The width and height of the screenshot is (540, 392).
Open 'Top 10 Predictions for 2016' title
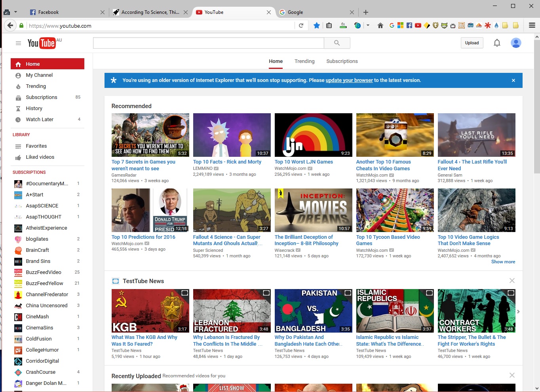pyautogui.click(x=143, y=237)
